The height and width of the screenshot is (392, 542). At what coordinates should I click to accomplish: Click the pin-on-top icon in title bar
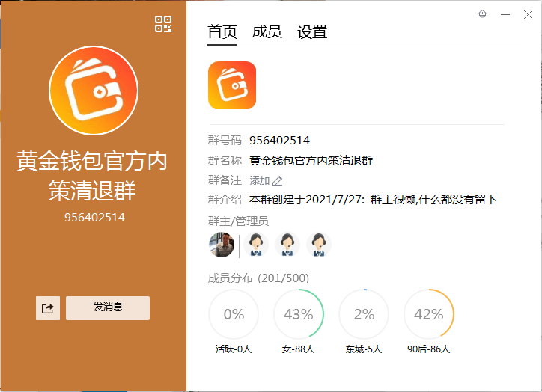(483, 14)
